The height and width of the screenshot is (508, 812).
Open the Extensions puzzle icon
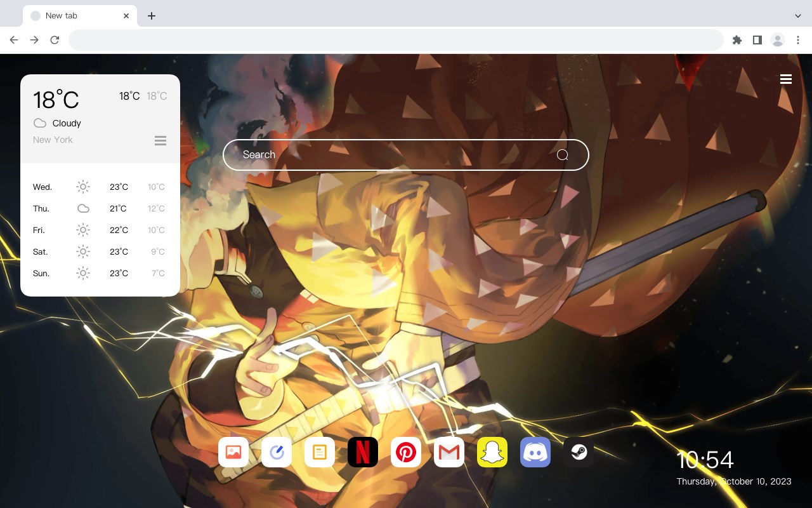point(737,40)
